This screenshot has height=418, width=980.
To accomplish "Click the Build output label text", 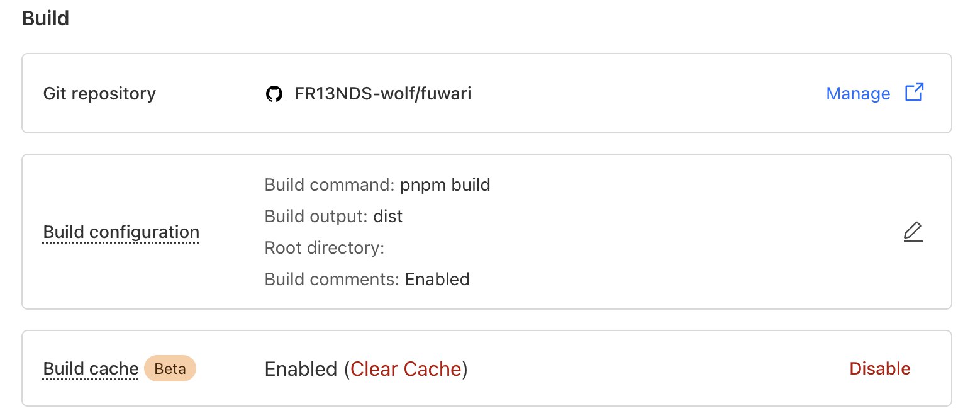I will pos(316,217).
